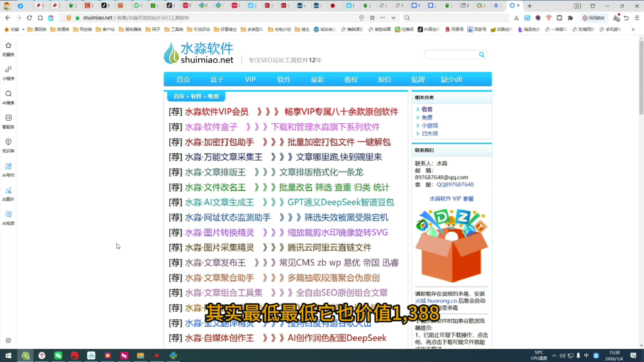This screenshot has width=644, height=362.
Task: Reload the page using refresh icon
Action: click(29, 18)
